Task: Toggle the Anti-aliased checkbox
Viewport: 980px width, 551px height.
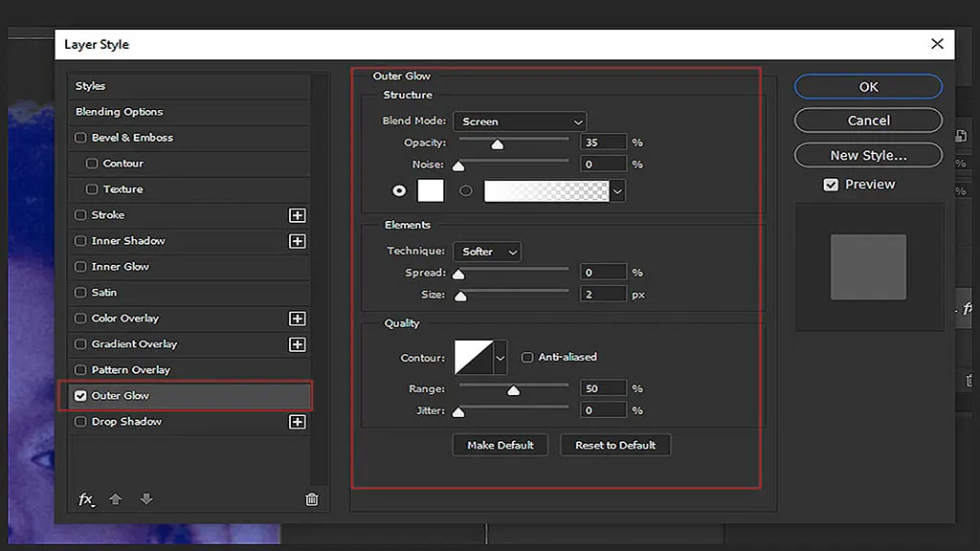Action: (x=527, y=358)
